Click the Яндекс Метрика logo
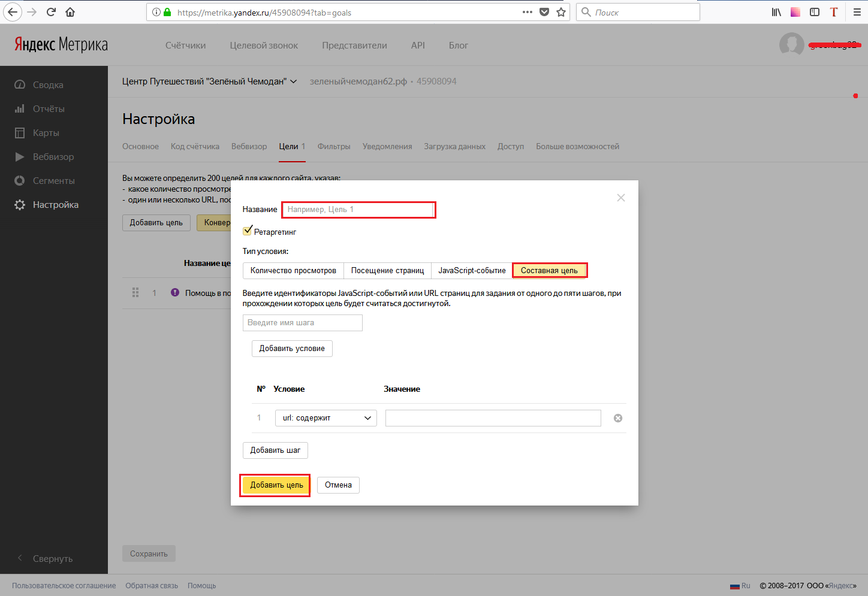The width and height of the screenshot is (868, 596). pos(61,45)
